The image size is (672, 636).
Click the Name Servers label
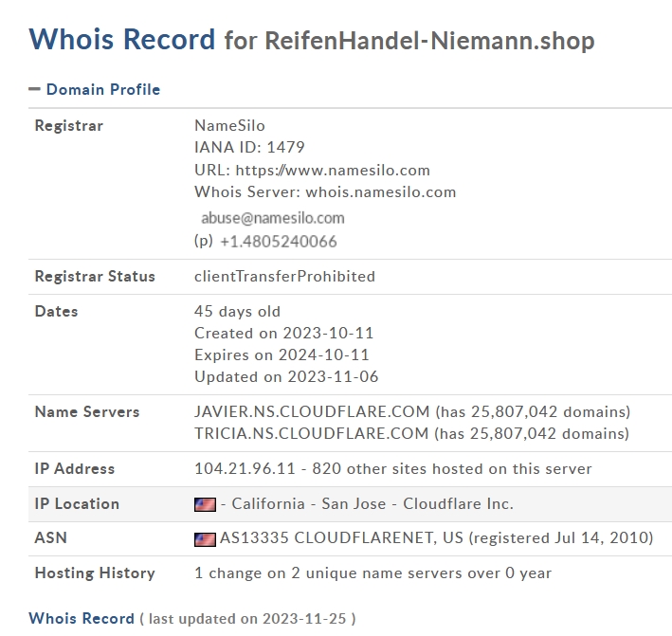tap(87, 412)
